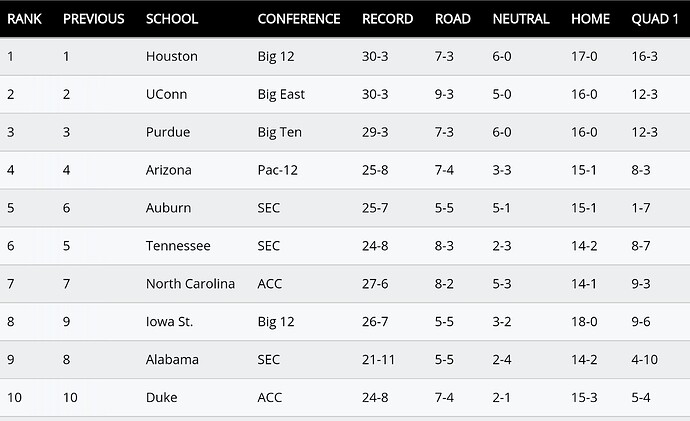Click the RECORD column header
The image size is (690, 421).
tap(388, 19)
